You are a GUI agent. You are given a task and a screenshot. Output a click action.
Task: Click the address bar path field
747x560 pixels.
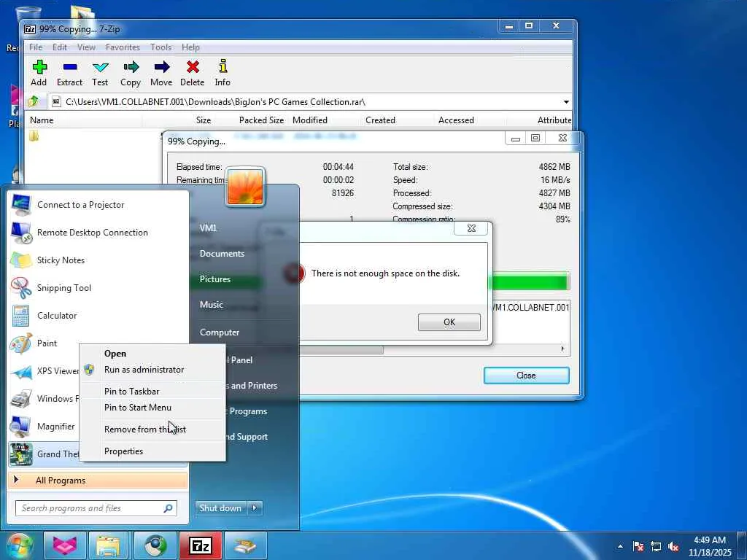[305, 102]
